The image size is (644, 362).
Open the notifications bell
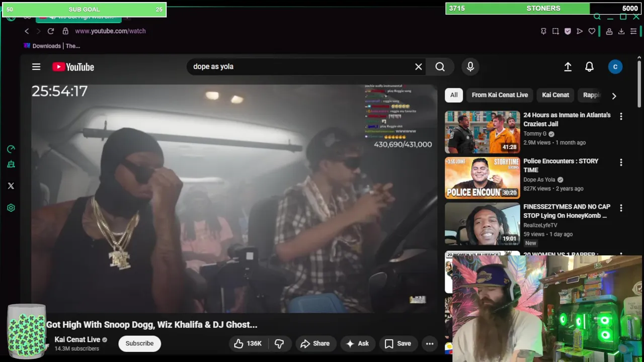tap(589, 66)
